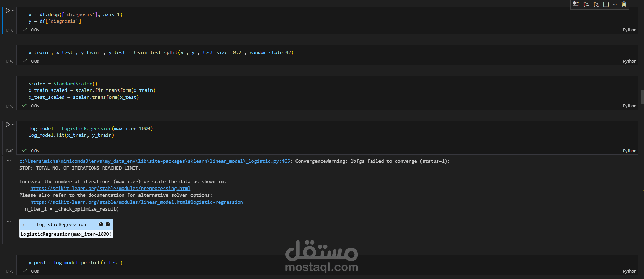Click success checkmark of cell 15
The image size is (644, 279).
coord(24,106)
